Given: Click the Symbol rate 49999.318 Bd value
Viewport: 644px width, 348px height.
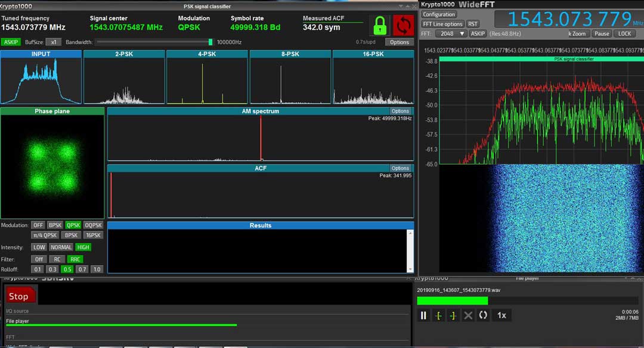Looking at the screenshot, I should coord(255,27).
